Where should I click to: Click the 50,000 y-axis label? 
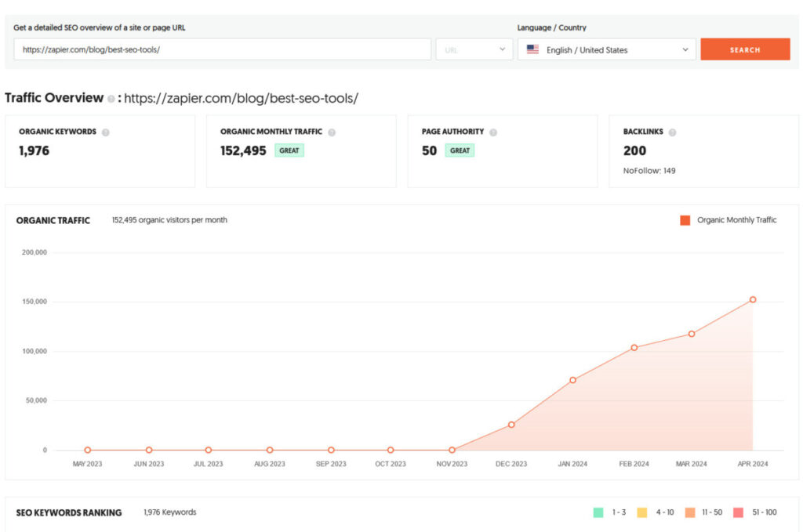[x=36, y=400]
